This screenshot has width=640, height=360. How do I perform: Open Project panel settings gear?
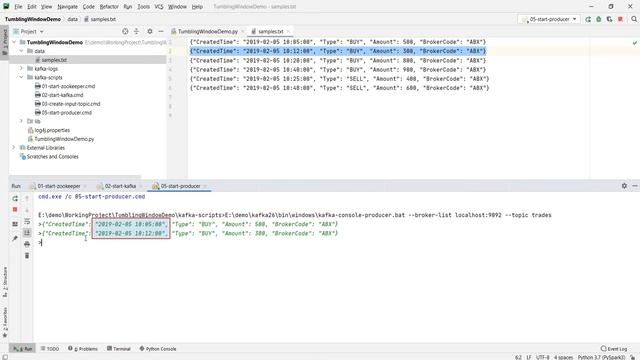(150, 31)
